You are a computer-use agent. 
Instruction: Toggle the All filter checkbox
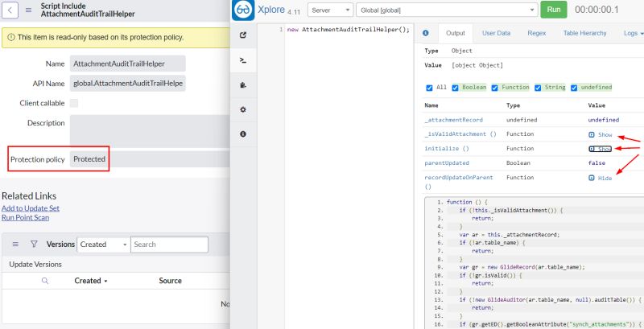pos(430,88)
